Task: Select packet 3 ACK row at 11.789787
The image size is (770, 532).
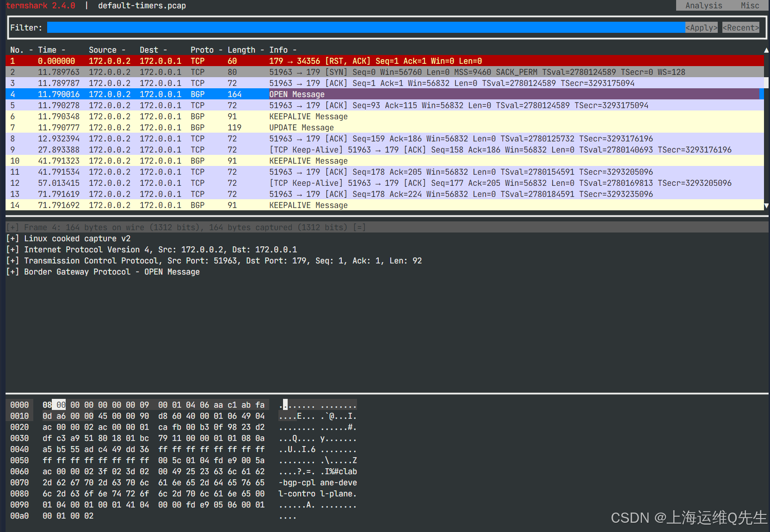Action: click(385, 83)
